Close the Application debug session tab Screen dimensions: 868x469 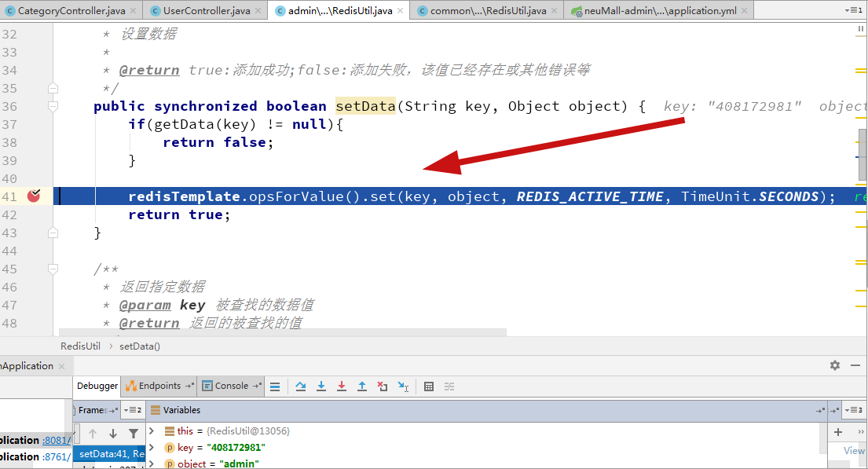click(61, 367)
